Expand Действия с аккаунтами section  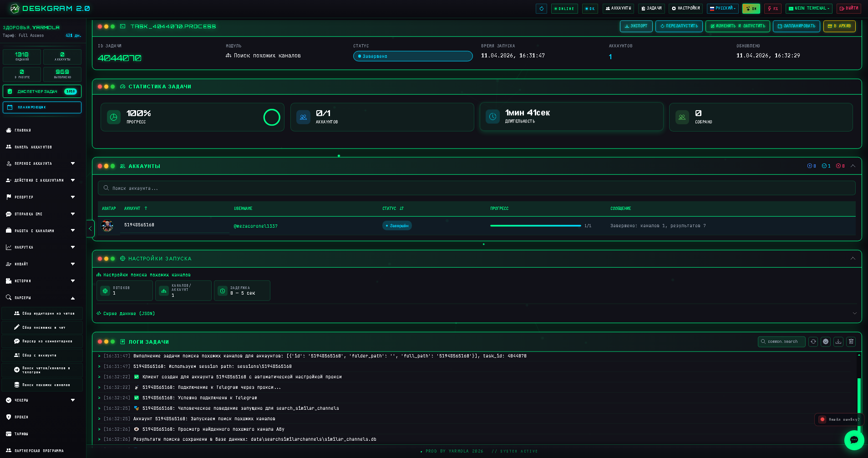pyautogui.click(x=41, y=180)
